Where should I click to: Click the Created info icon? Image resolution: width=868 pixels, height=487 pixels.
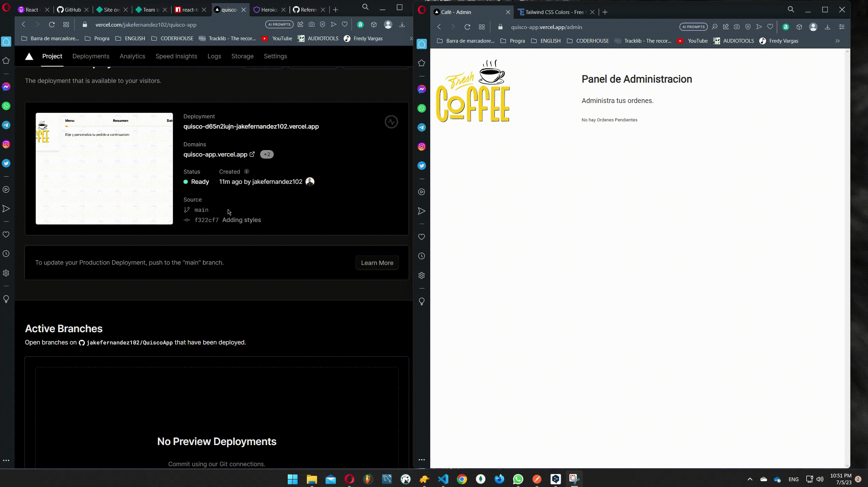(x=246, y=172)
